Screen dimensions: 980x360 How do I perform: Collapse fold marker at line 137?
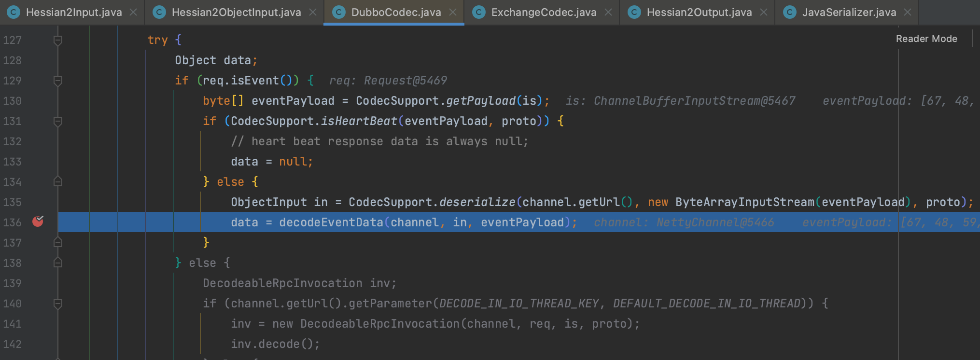coord(58,243)
